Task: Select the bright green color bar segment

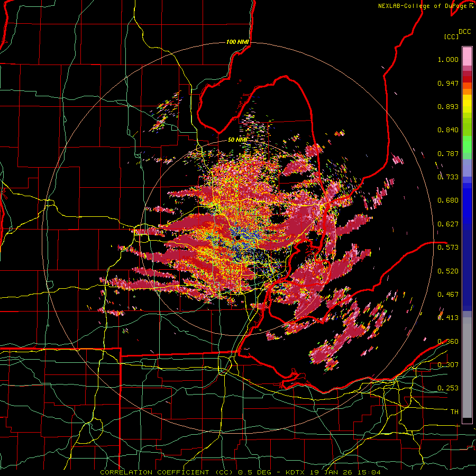Action: 467,144
